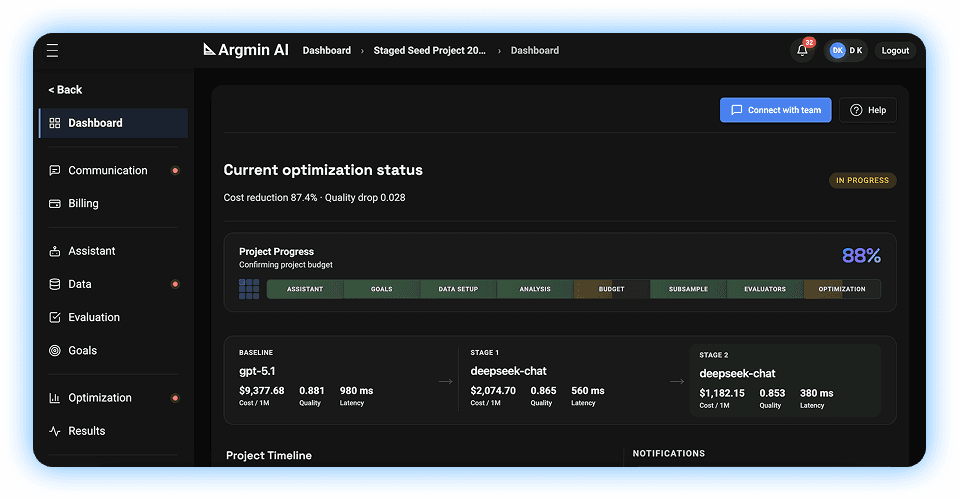This screenshot has width=959, height=500.
Task: Click the Argmin AI logo
Action: [x=246, y=50]
